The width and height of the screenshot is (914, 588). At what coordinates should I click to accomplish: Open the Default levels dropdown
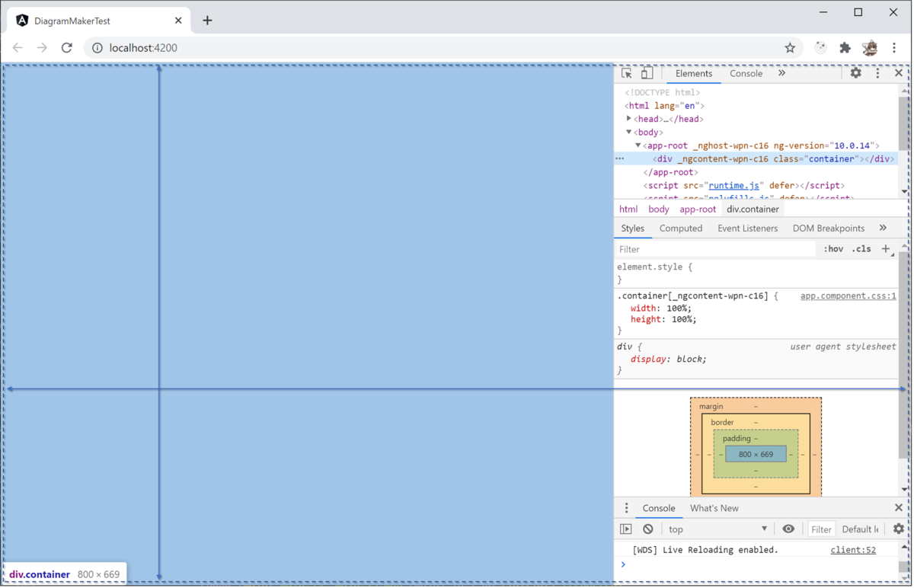tap(861, 529)
